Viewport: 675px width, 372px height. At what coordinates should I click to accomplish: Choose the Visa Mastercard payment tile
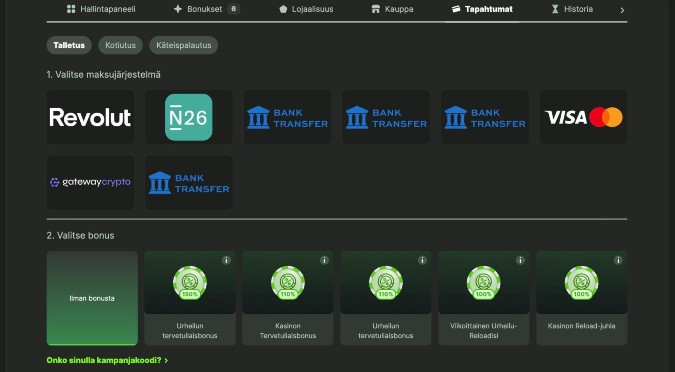pos(584,117)
